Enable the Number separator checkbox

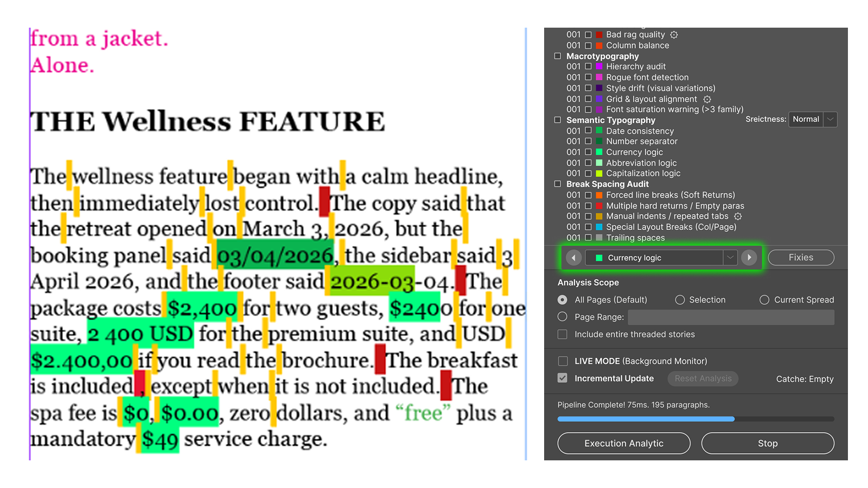pos(588,142)
